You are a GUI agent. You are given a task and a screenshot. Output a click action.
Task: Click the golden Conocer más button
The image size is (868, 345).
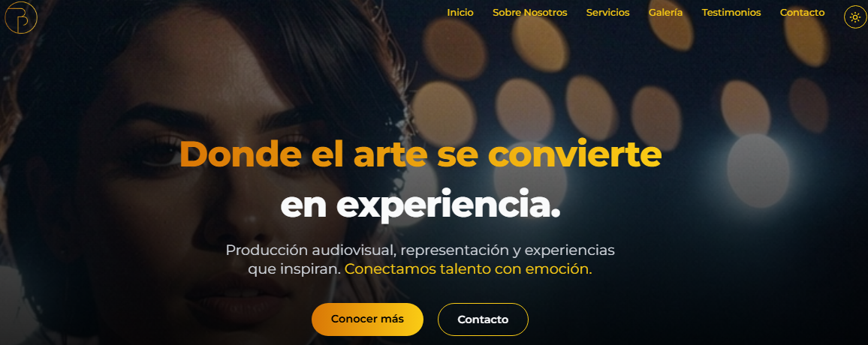(x=368, y=319)
